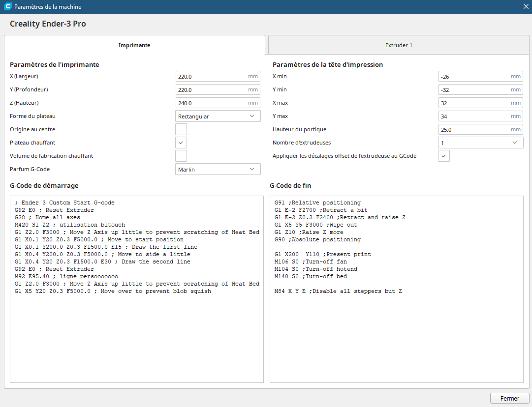Click the 'G1 E-2 F2700 ;Retract a bit' line

click(321, 210)
